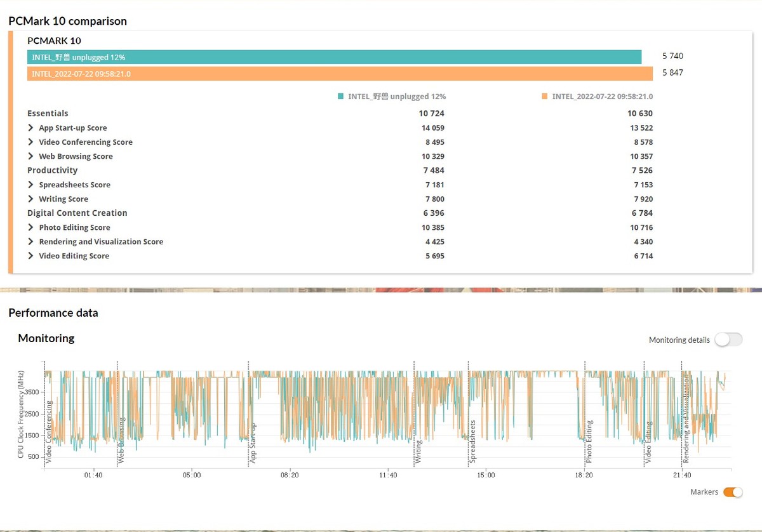The width and height of the screenshot is (762, 532).
Task: Click the Video Editing marker on the chart
Action: click(648, 442)
